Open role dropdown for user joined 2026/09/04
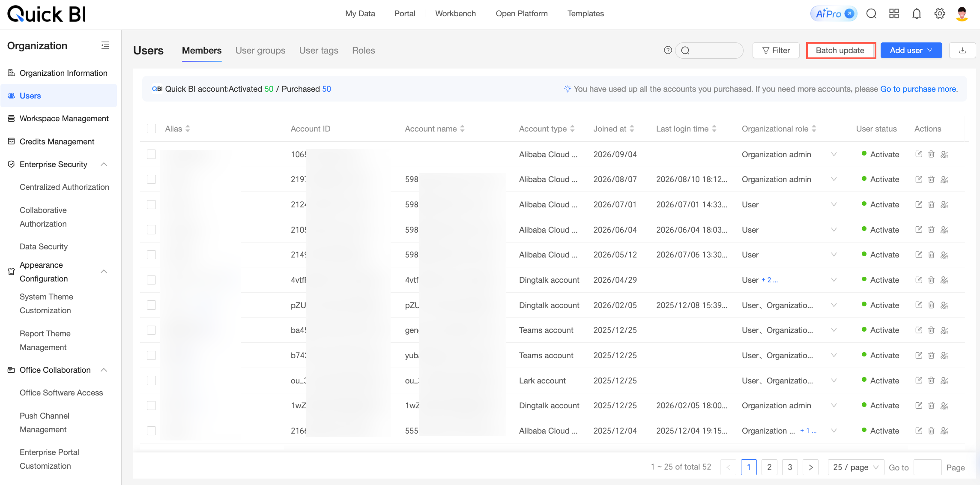 tap(834, 154)
